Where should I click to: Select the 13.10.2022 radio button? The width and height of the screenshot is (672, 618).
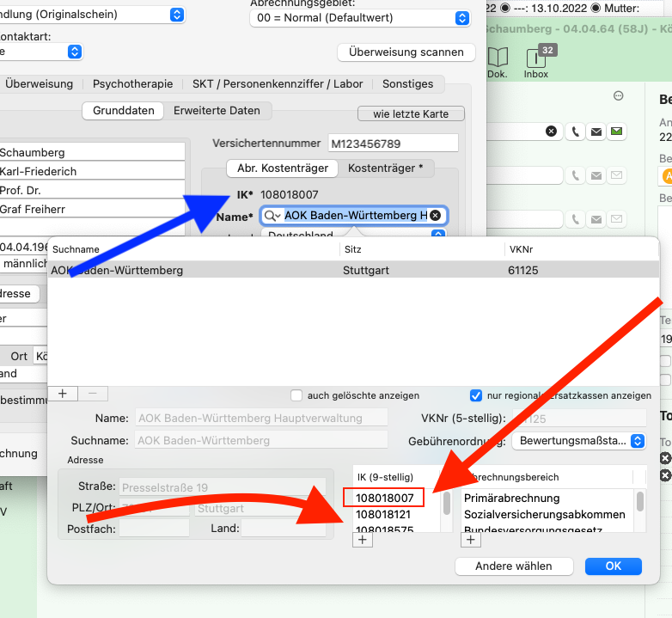coord(505,8)
